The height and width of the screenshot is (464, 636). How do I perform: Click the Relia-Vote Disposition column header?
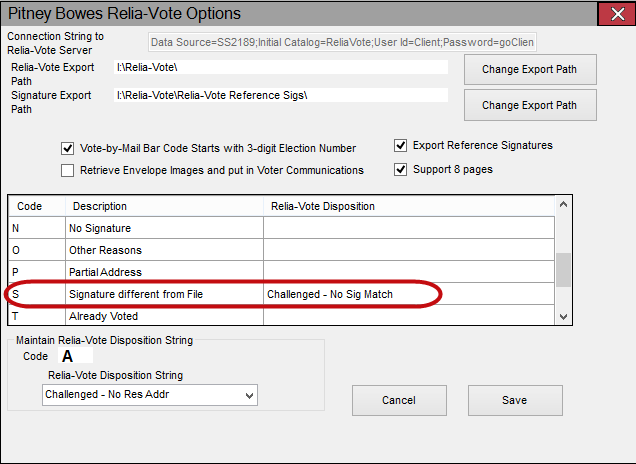(x=409, y=206)
